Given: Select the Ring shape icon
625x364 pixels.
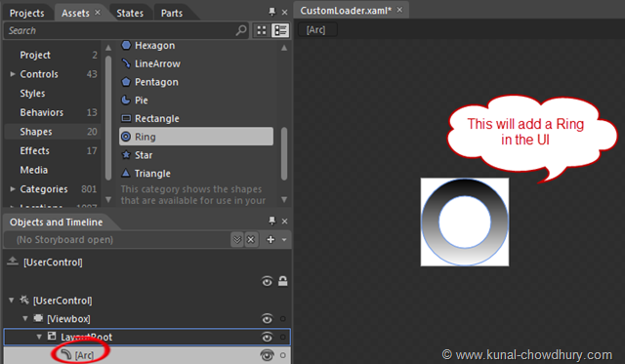Looking at the screenshot, I should (x=126, y=137).
